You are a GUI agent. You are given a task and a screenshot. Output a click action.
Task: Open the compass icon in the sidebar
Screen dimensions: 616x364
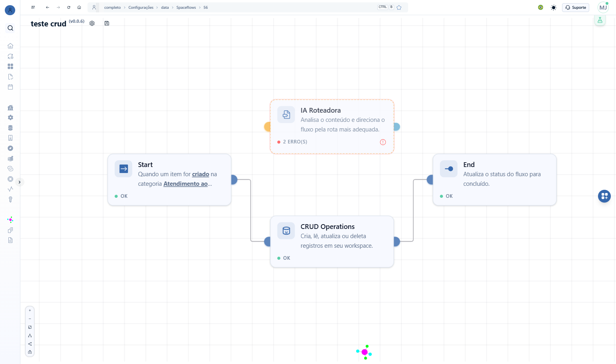pyautogui.click(x=10, y=148)
